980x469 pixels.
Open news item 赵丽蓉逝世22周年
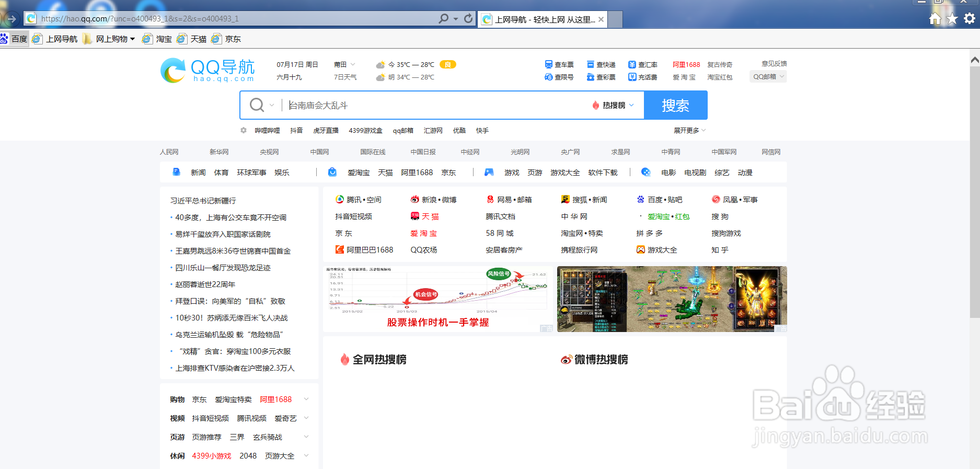205,284
